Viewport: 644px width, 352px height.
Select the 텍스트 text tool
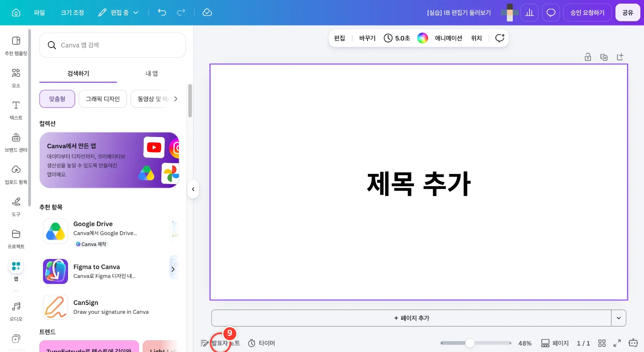(16, 110)
